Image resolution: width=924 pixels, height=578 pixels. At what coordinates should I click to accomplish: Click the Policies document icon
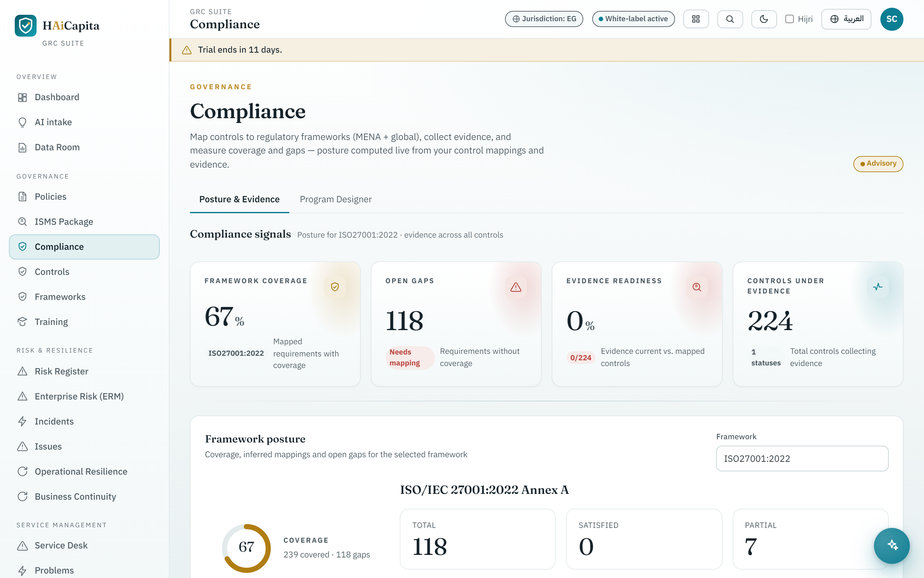22,197
